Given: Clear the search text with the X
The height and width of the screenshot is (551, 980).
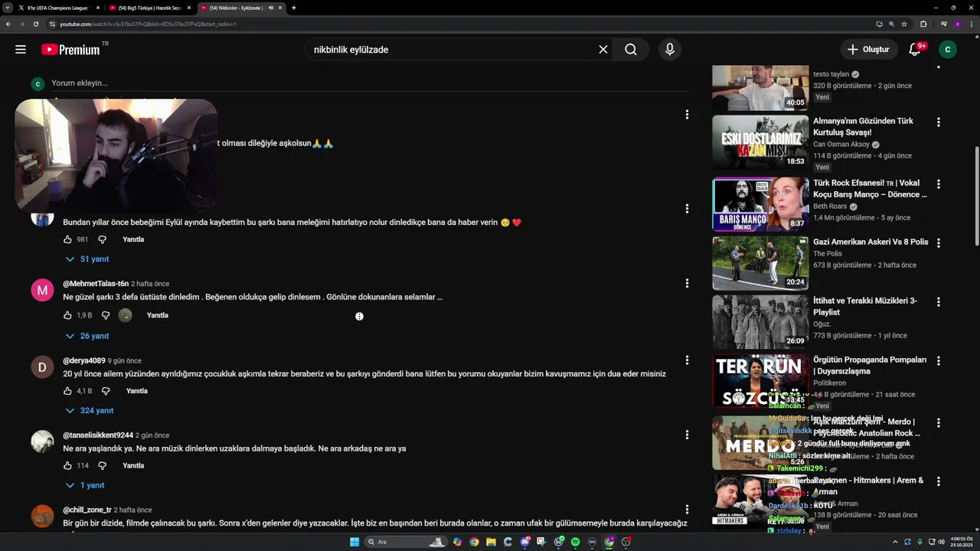Looking at the screenshot, I should [603, 50].
